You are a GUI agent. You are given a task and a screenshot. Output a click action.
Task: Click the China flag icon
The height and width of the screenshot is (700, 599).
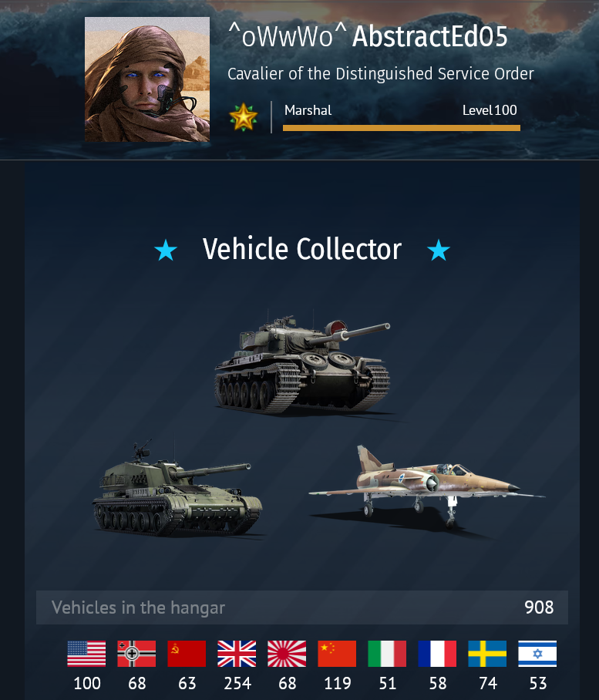[337, 654]
